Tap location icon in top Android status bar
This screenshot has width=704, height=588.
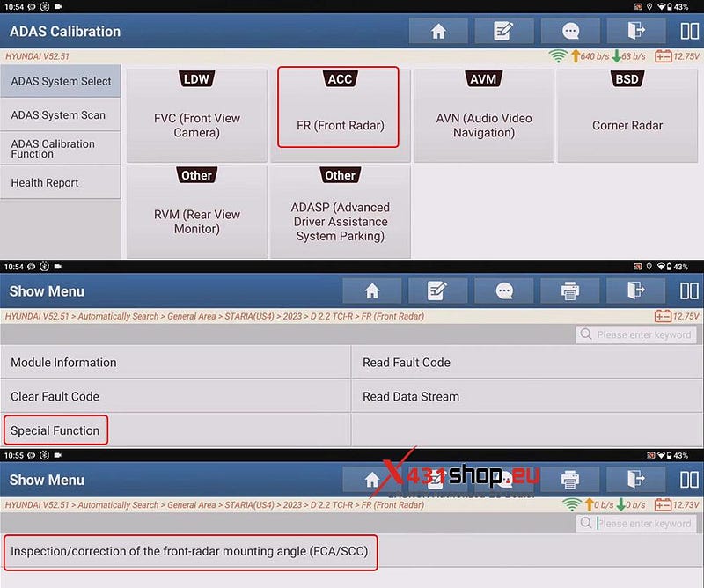(x=649, y=7)
